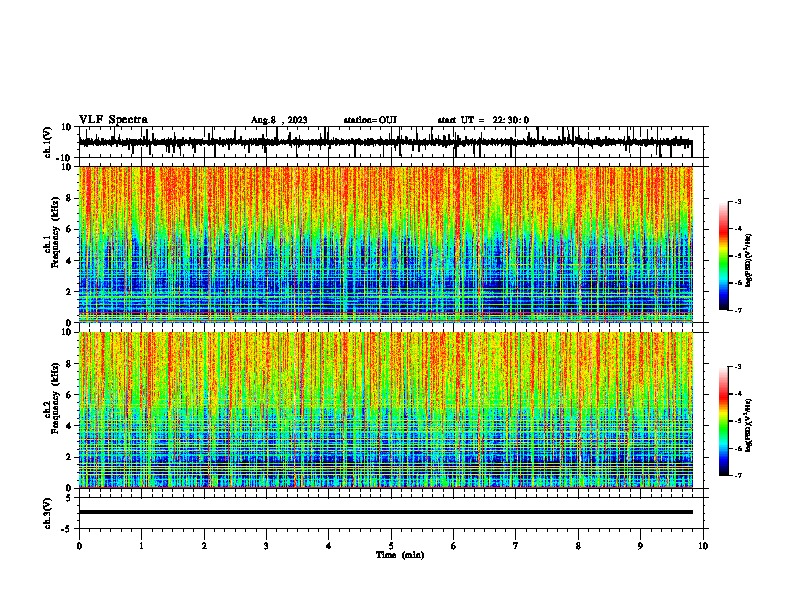The width and height of the screenshot is (792, 612).
Task: Select the "ch.3(V)" axis label
Action: click(48, 513)
